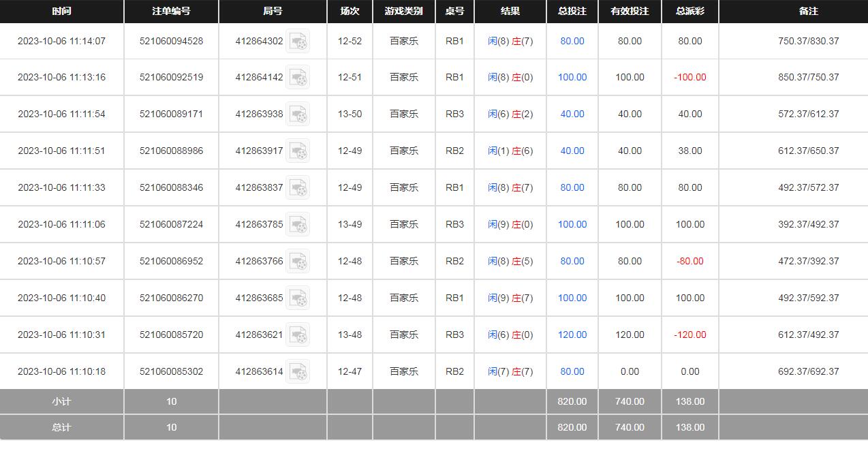Screen dimensions: 868x449
Task: Click remark 750.37/830.37
Action: coord(809,41)
